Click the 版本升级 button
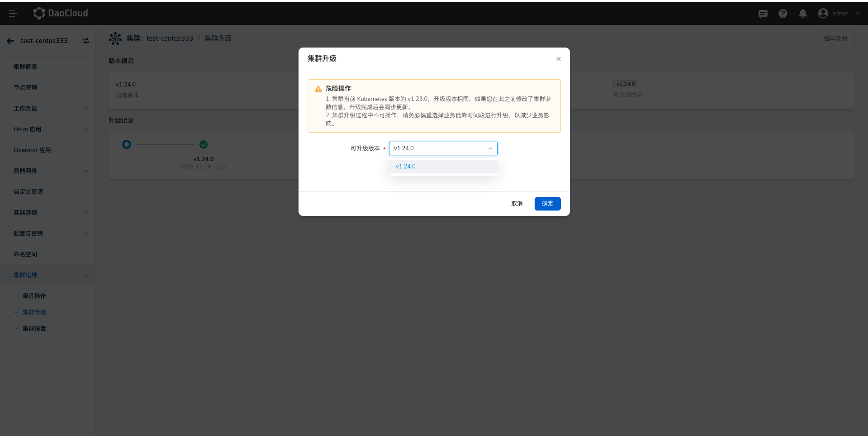 (835, 38)
